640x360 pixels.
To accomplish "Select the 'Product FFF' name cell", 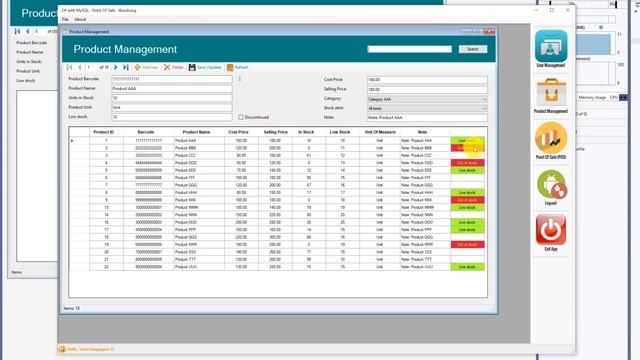I will pyautogui.click(x=199, y=178).
